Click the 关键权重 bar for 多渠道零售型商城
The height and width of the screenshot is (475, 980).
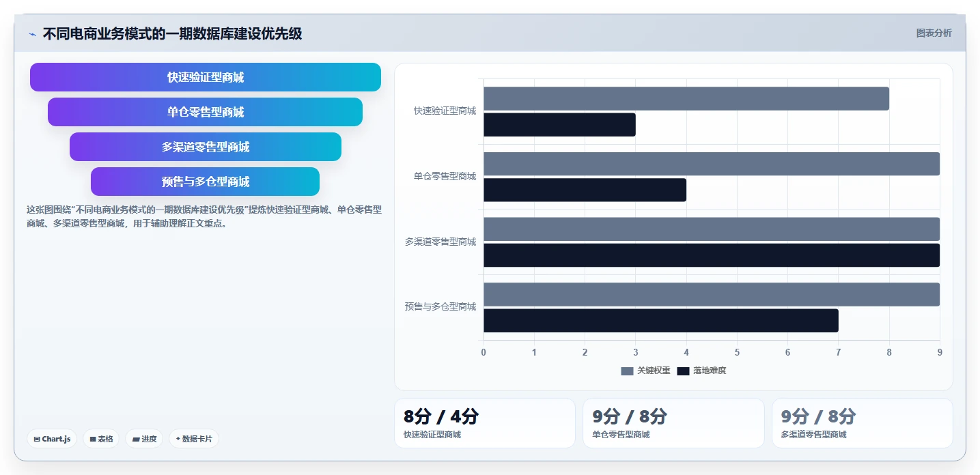[x=712, y=229]
